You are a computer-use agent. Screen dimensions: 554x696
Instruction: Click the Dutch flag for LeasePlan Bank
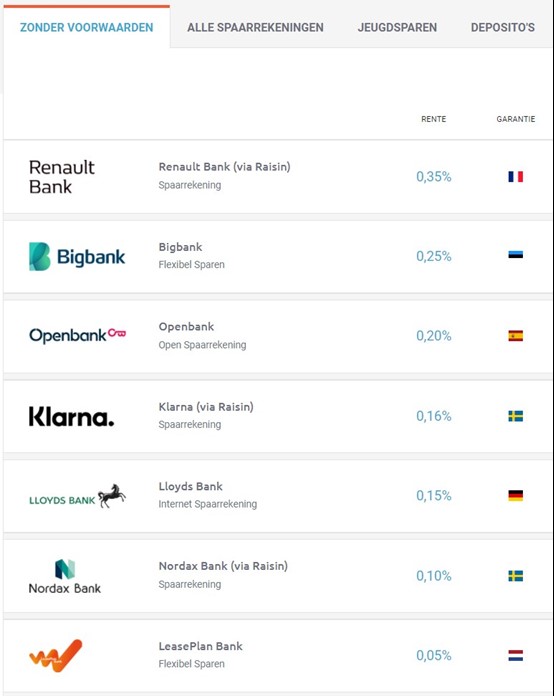(x=515, y=656)
